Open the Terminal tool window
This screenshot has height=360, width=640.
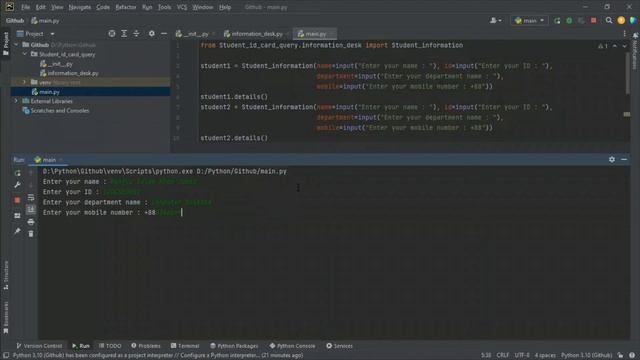[x=184, y=346]
